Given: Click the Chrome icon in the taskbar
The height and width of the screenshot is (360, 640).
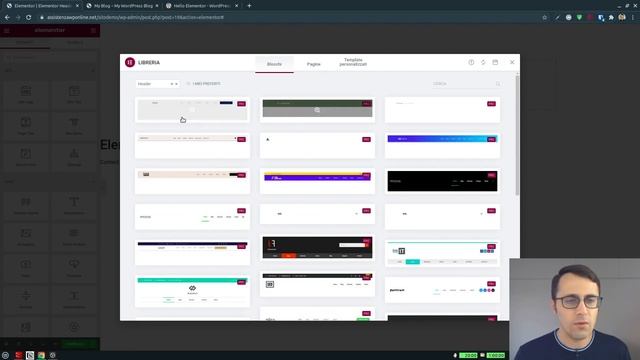Looking at the screenshot, I should coord(41,356).
